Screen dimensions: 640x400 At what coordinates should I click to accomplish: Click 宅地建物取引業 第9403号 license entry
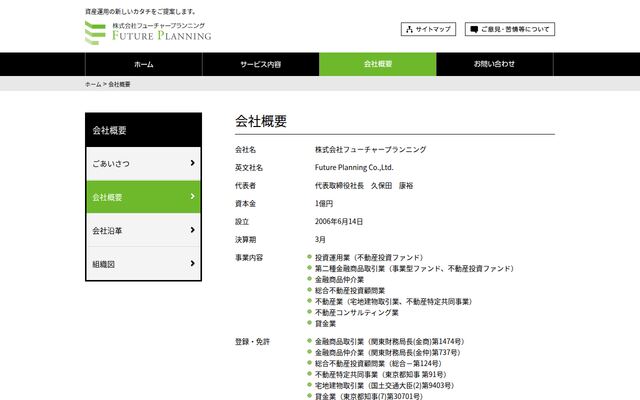pos(384,385)
